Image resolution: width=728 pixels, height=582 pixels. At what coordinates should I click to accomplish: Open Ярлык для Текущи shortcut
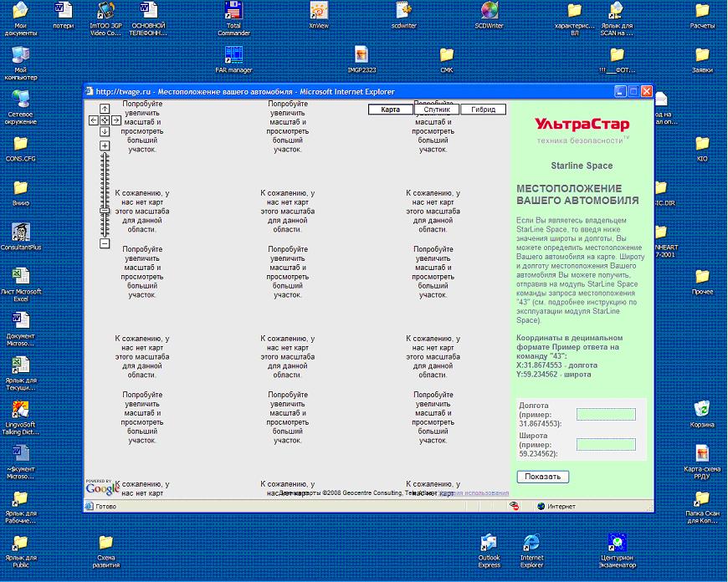coord(20,373)
